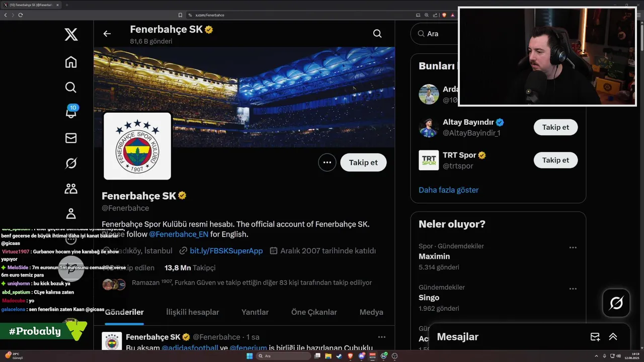The image size is (644, 362).
Task: Open the Altay Bayındır suggested name
Action: (468, 122)
